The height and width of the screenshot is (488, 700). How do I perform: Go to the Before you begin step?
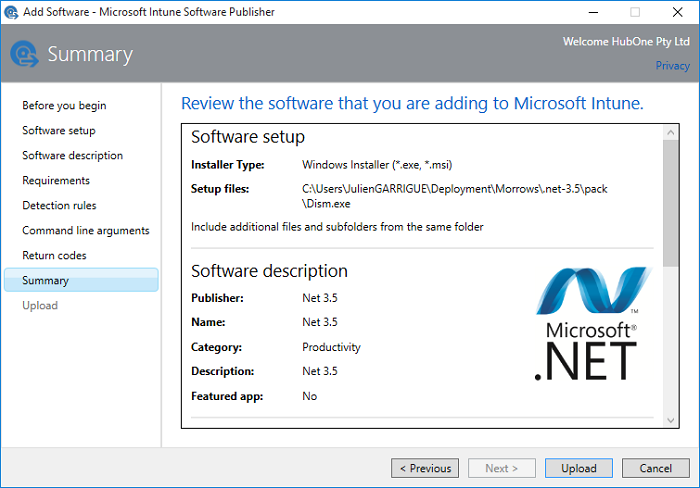coord(64,106)
